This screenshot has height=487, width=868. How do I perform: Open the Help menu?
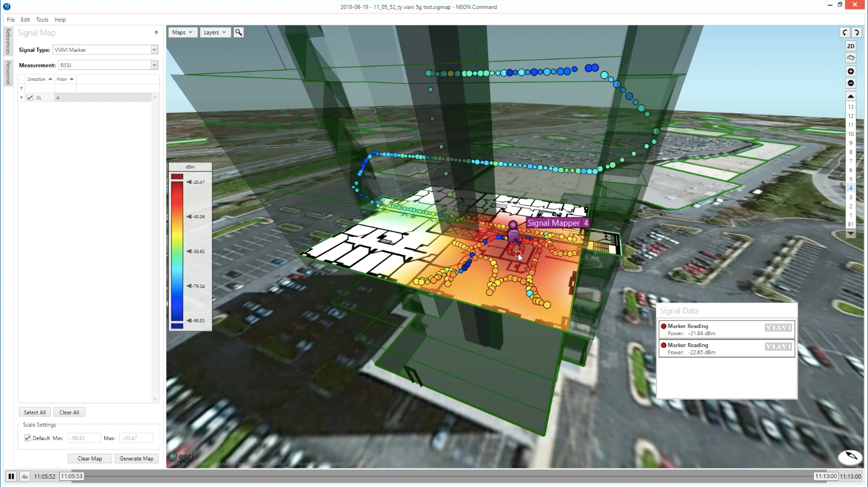[x=60, y=20]
